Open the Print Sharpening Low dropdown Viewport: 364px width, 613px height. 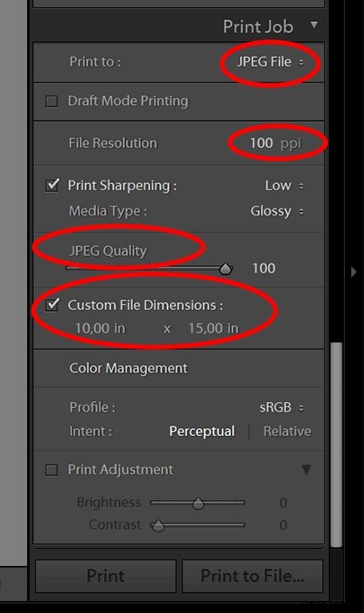pos(284,186)
